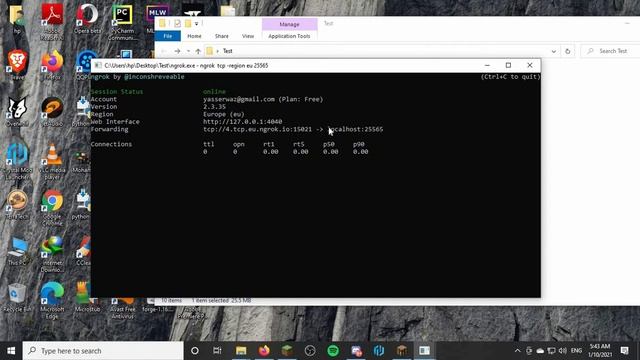Image resolution: width=640 pixels, height=360 pixels.
Task: Click Explorer refresh button
Action: pyautogui.click(x=567, y=51)
